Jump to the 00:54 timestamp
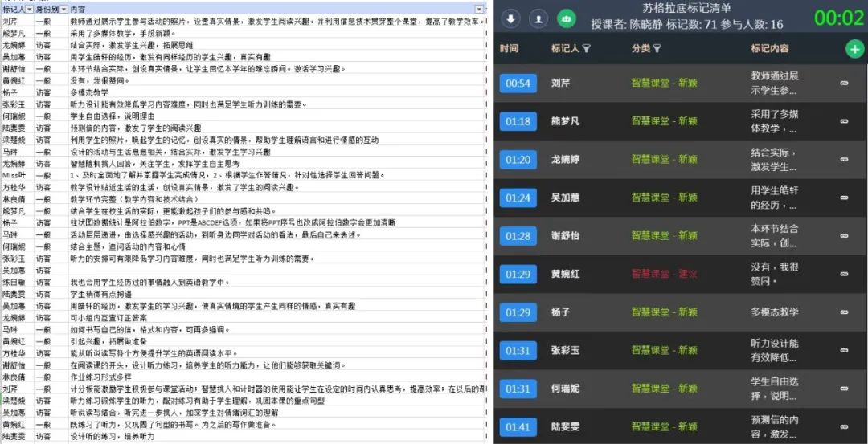This screenshot has height=444, width=868. click(x=518, y=83)
